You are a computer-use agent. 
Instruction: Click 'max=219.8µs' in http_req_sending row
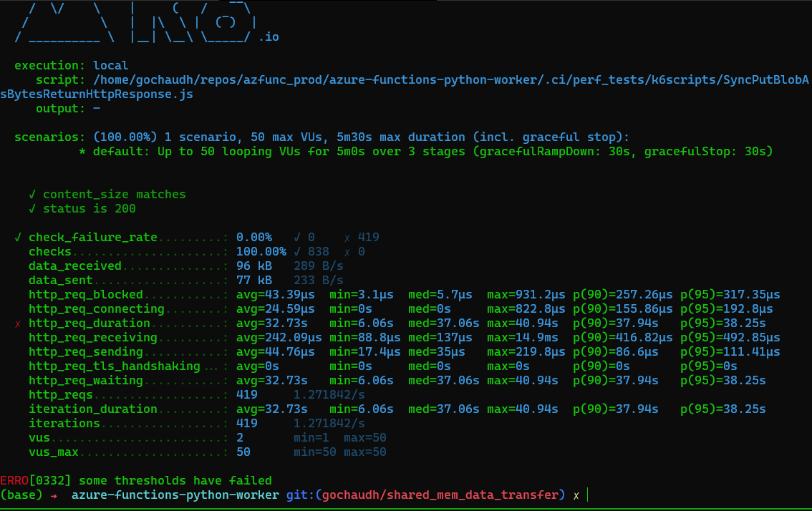click(526, 352)
